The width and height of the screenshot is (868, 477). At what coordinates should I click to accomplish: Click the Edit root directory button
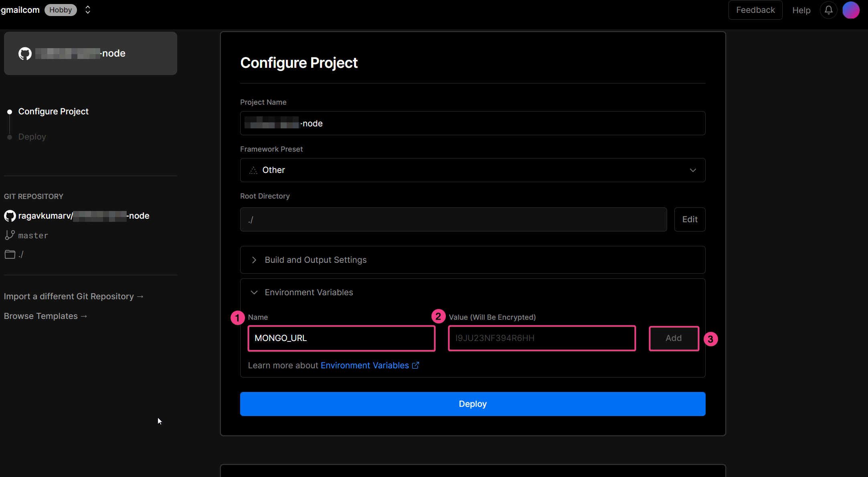690,219
